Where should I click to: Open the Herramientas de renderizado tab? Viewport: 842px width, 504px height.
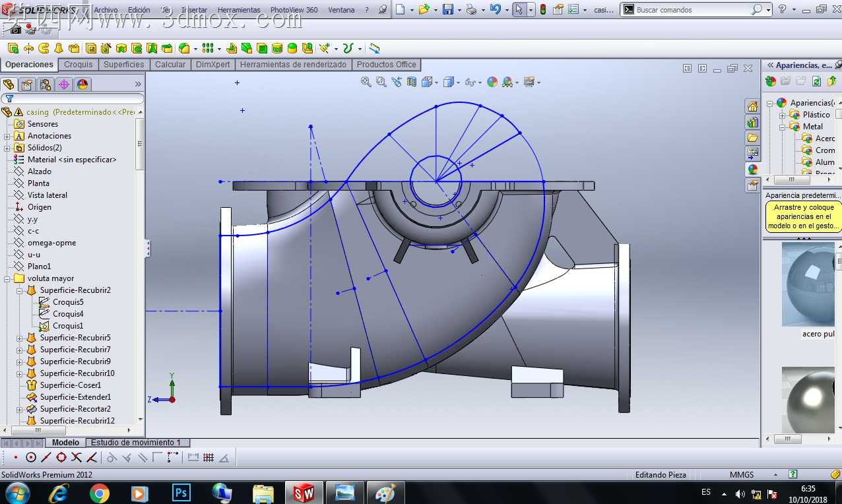click(293, 65)
